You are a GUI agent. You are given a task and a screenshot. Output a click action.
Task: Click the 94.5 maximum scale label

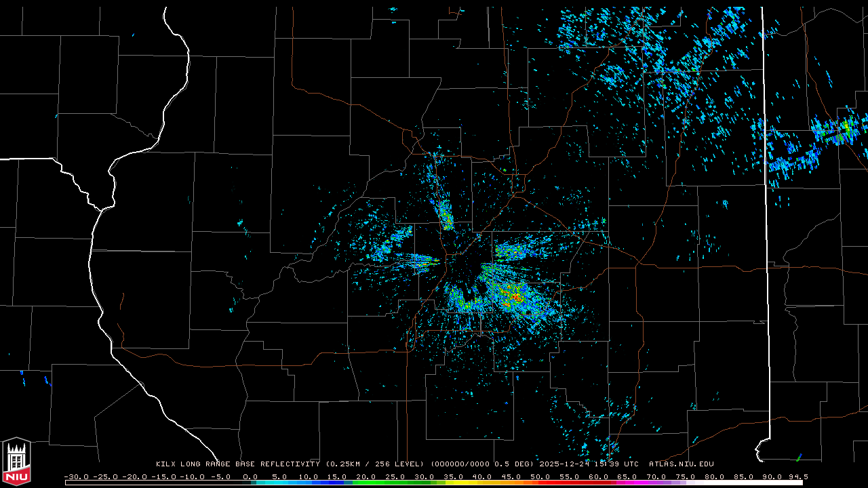point(797,476)
